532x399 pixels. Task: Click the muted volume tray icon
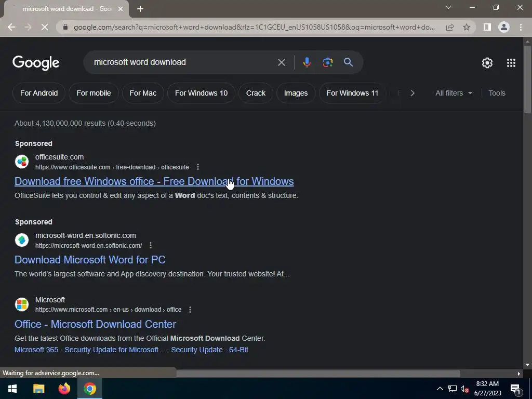click(x=464, y=389)
